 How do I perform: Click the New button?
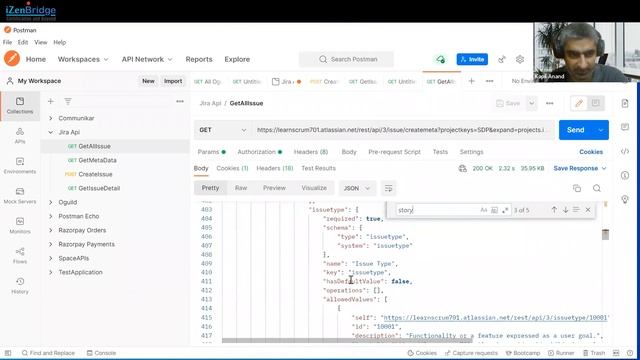tap(148, 81)
